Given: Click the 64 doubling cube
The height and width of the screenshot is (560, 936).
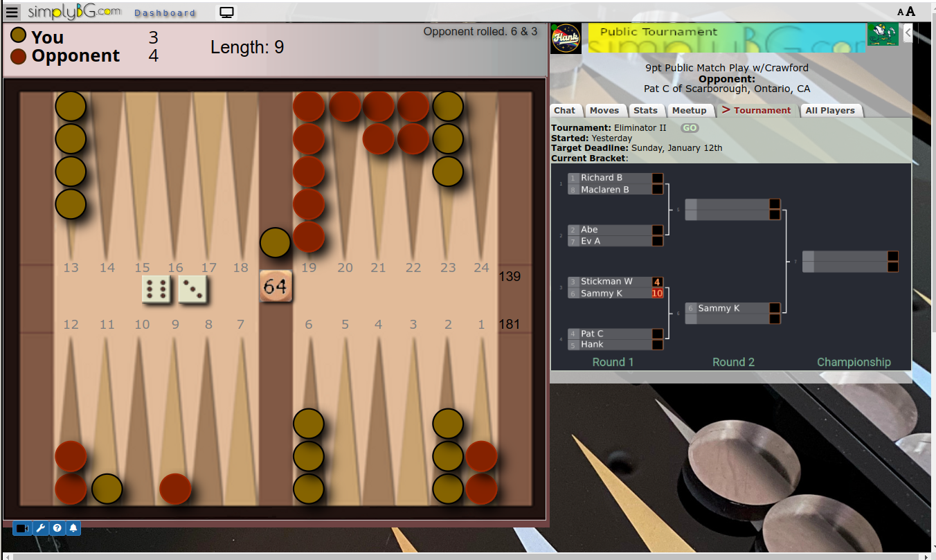Looking at the screenshot, I should [x=276, y=286].
